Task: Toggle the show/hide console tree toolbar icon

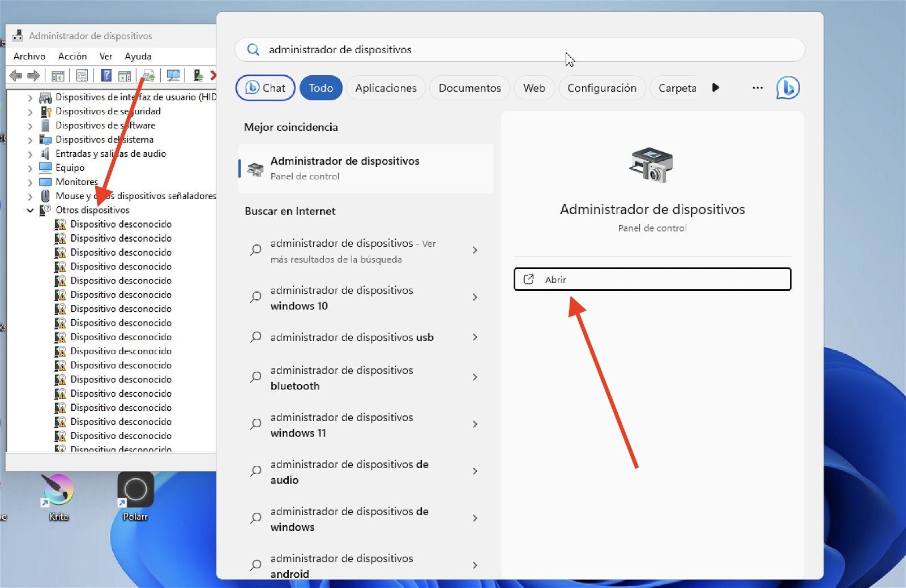Action: coord(58,75)
